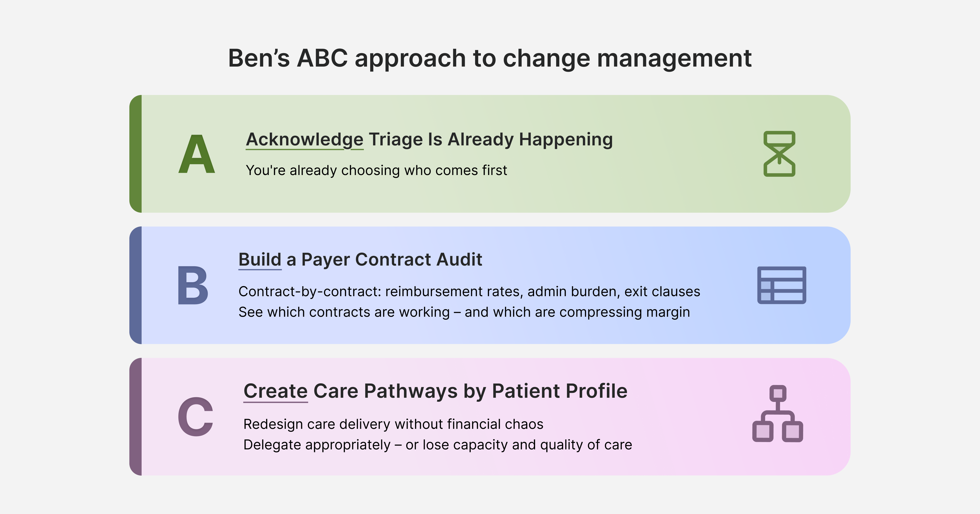This screenshot has height=514, width=980.
Task: Click the large green letter A
Action: (197, 154)
